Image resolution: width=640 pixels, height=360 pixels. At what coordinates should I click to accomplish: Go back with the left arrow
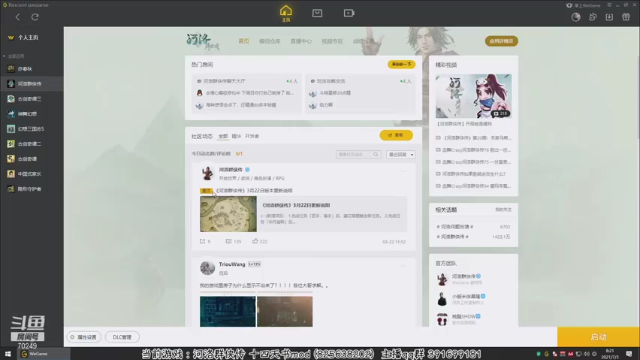click(18, 17)
